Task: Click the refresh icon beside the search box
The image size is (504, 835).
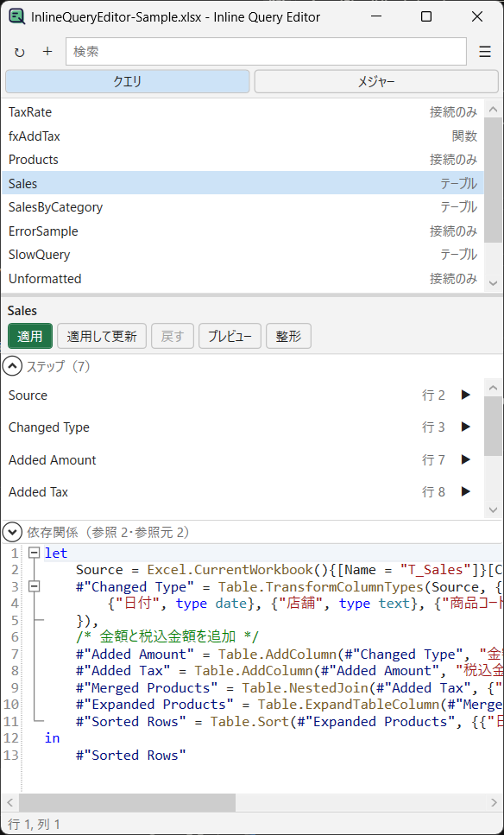Action: [x=20, y=52]
